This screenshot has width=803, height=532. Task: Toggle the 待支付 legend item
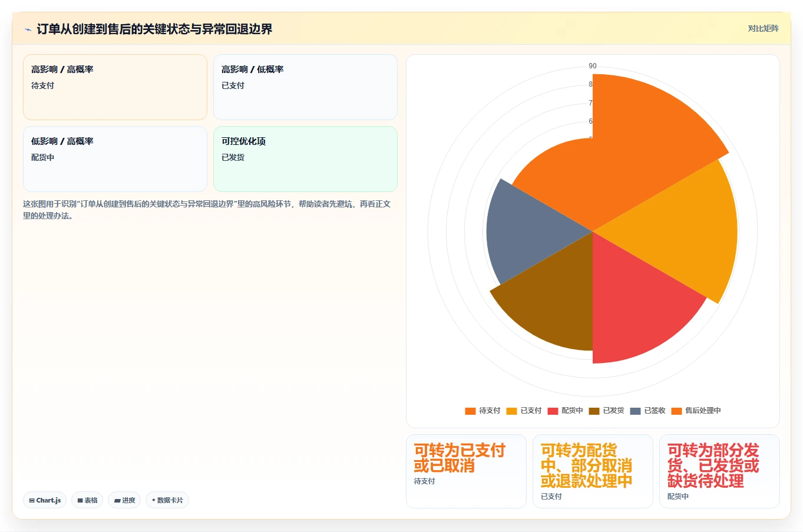point(483,411)
